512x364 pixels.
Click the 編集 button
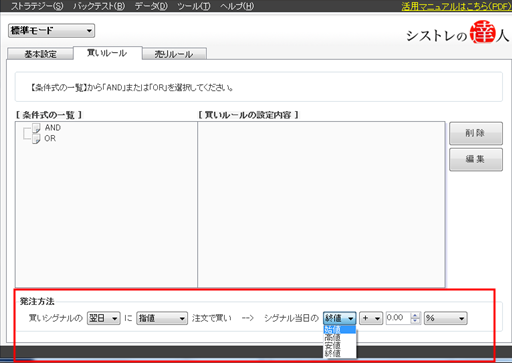pos(476,159)
